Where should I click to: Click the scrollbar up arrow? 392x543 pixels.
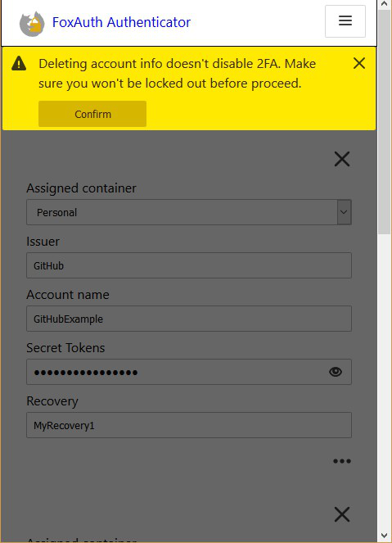point(385,4)
